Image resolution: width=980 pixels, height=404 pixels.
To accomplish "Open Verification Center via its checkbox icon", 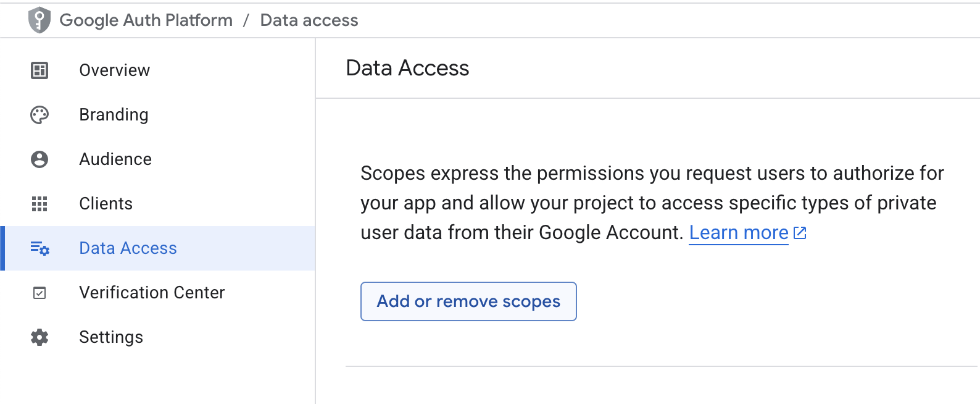I will point(39,292).
